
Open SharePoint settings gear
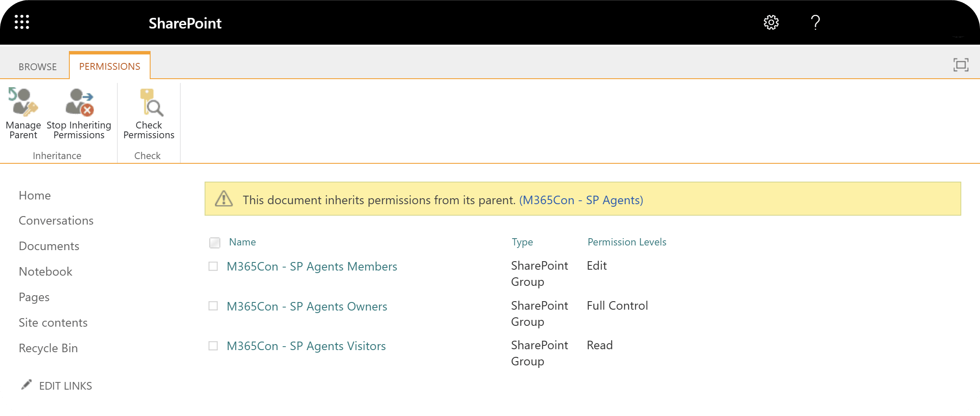771,22
